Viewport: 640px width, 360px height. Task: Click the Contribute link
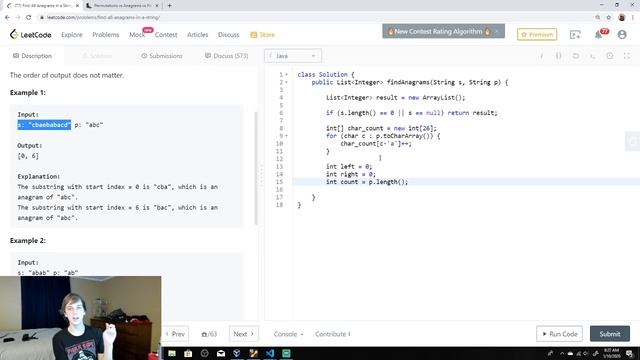[x=333, y=334]
